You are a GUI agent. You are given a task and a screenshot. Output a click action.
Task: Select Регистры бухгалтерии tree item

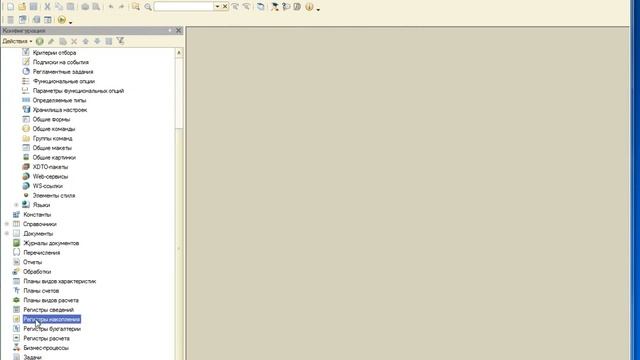click(52, 329)
